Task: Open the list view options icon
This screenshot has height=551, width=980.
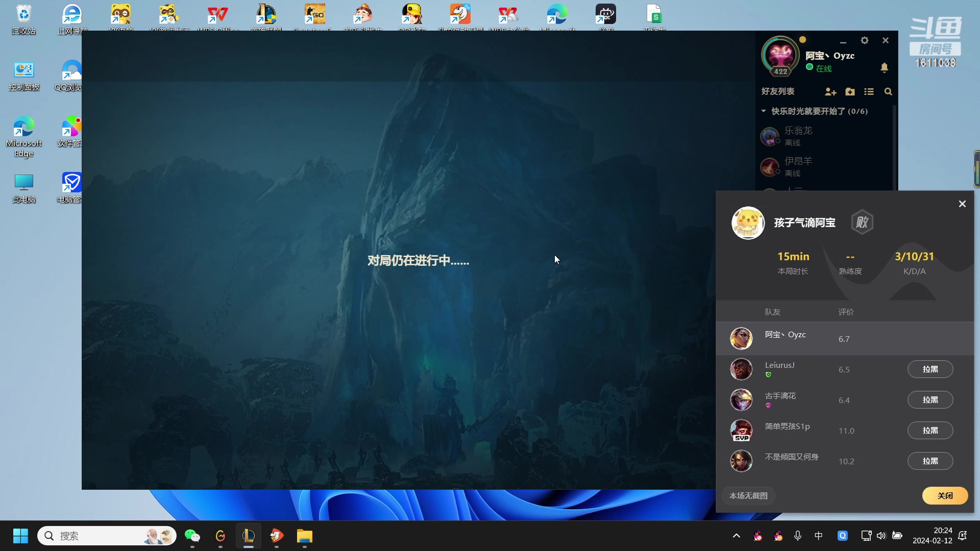Action: coord(869,92)
